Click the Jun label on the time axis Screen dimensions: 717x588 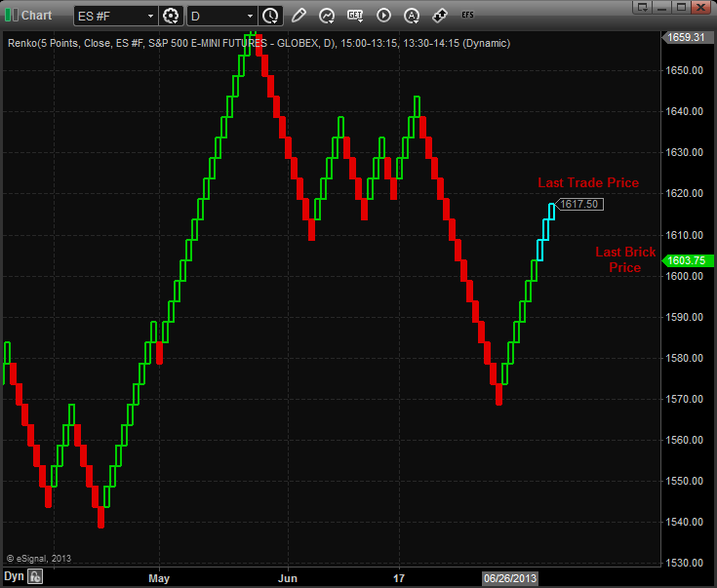click(288, 578)
